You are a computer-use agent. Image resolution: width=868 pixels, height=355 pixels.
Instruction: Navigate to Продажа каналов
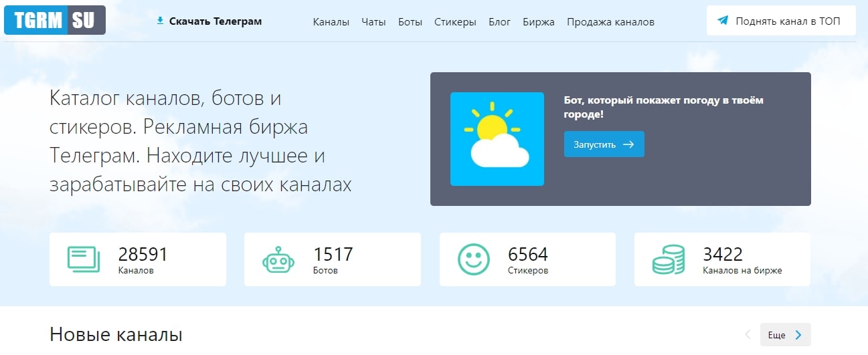(x=610, y=22)
